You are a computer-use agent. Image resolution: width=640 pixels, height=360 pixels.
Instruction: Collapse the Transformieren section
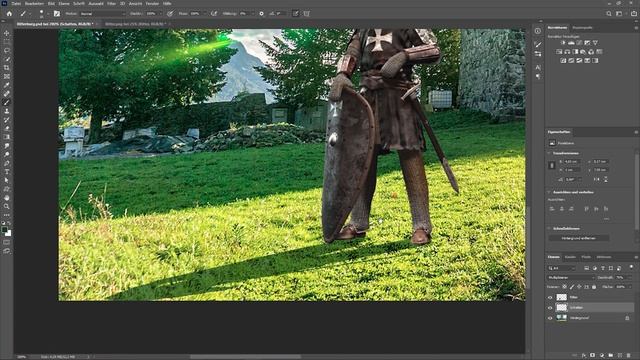point(549,153)
